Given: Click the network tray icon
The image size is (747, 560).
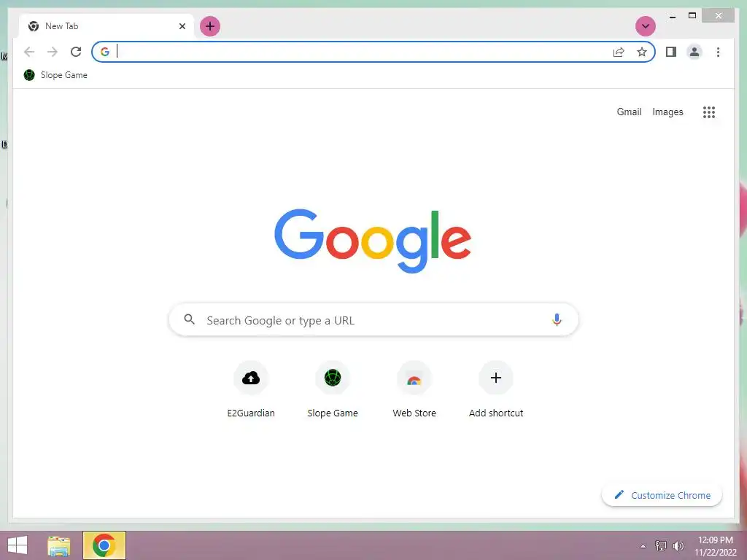Looking at the screenshot, I should tap(661, 545).
